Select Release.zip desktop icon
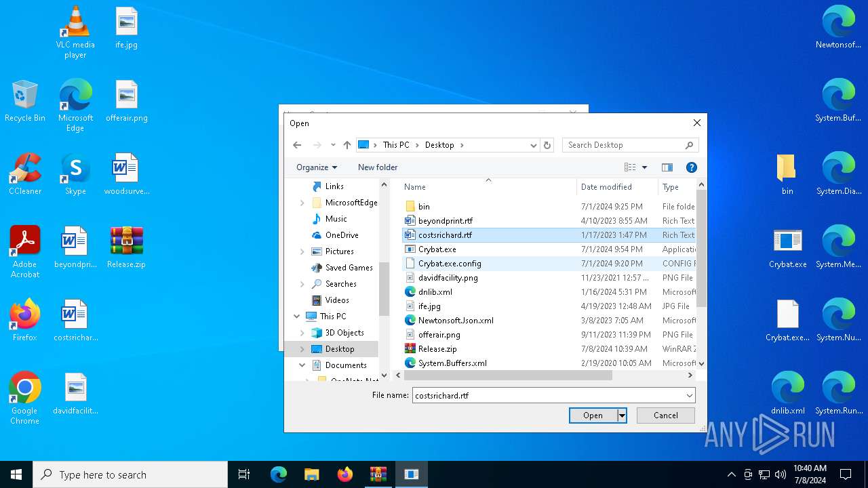The height and width of the screenshot is (488, 868). [x=126, y=247]
